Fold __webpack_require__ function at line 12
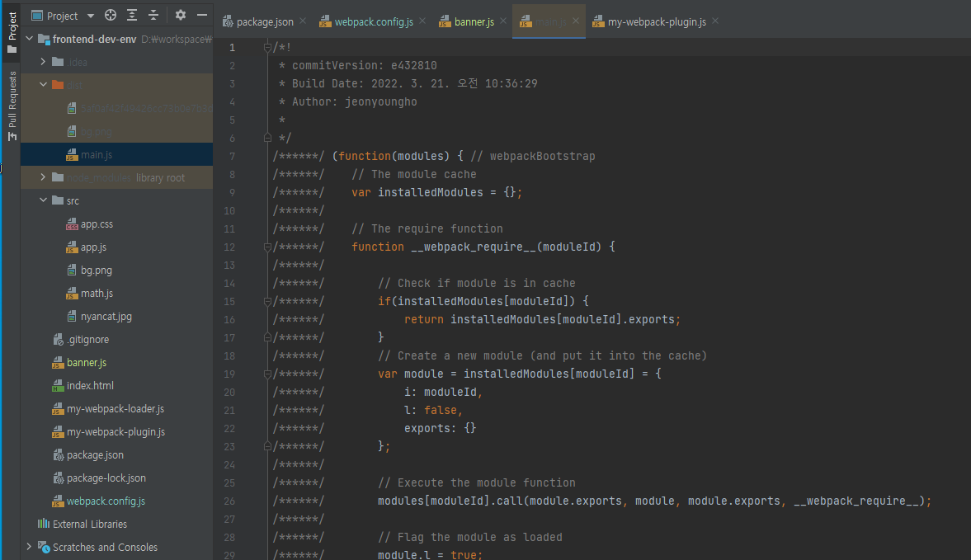 point(267,247)
